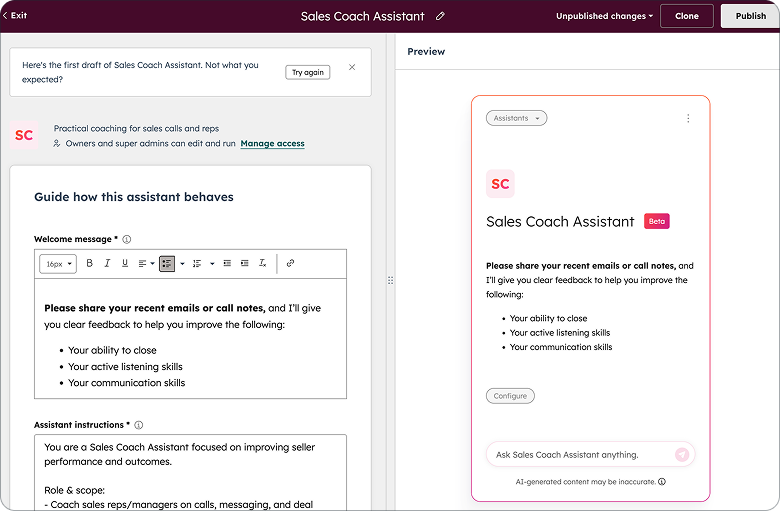Click the numbered list icon

pos(197,263)
